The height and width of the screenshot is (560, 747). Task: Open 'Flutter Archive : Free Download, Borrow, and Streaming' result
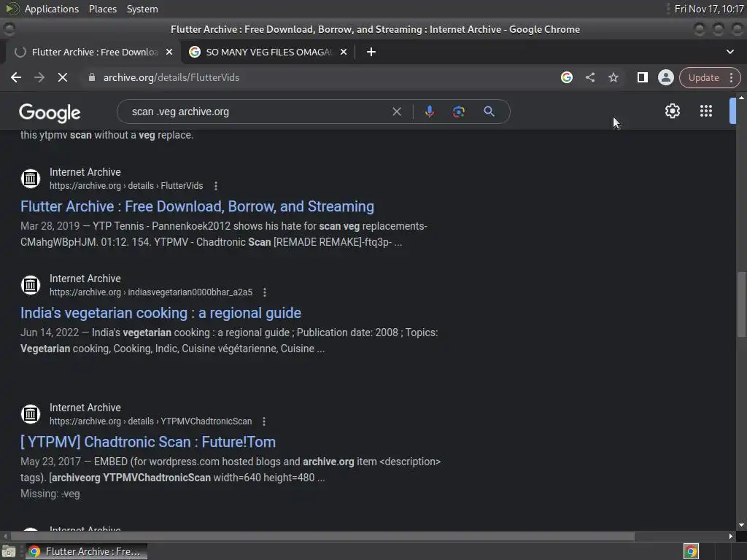pyautogui.click(x=197, y=206)
